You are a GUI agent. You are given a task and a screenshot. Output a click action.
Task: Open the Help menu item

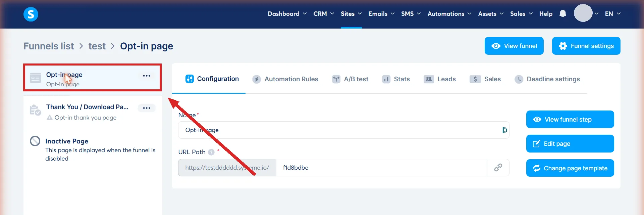pyautogui.click(x=546, y=14)
